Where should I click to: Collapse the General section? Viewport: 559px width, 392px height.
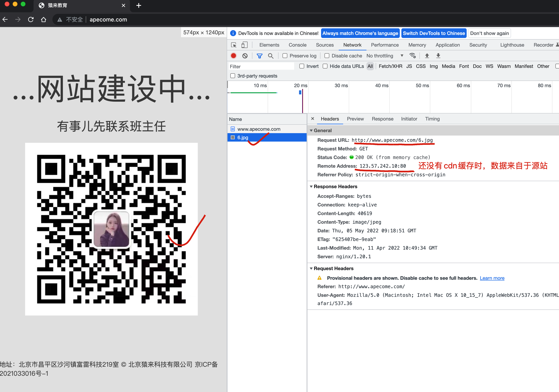coord(311,131)
